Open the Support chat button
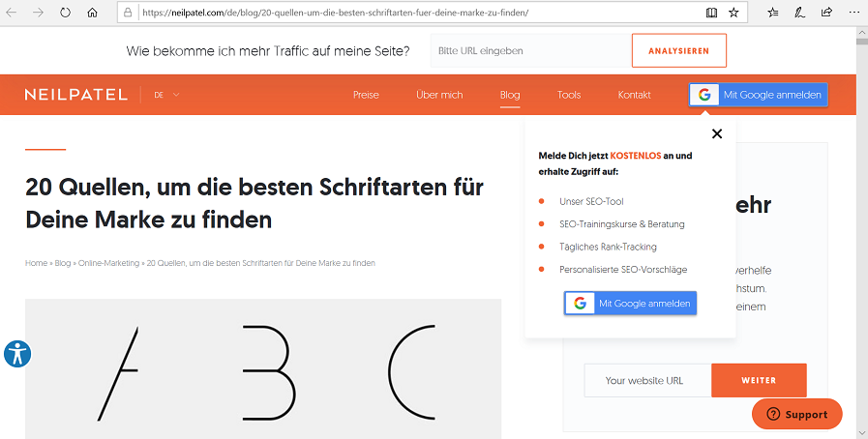This screenshot has height=439, width=868. pyautogui.click(x=797, y=414)
